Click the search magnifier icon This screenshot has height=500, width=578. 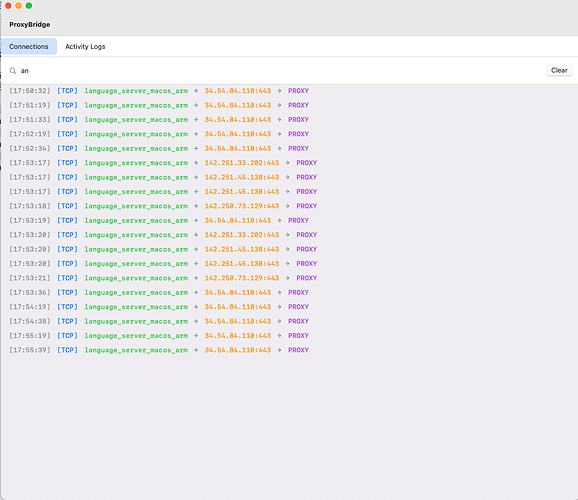coord(13,71)
